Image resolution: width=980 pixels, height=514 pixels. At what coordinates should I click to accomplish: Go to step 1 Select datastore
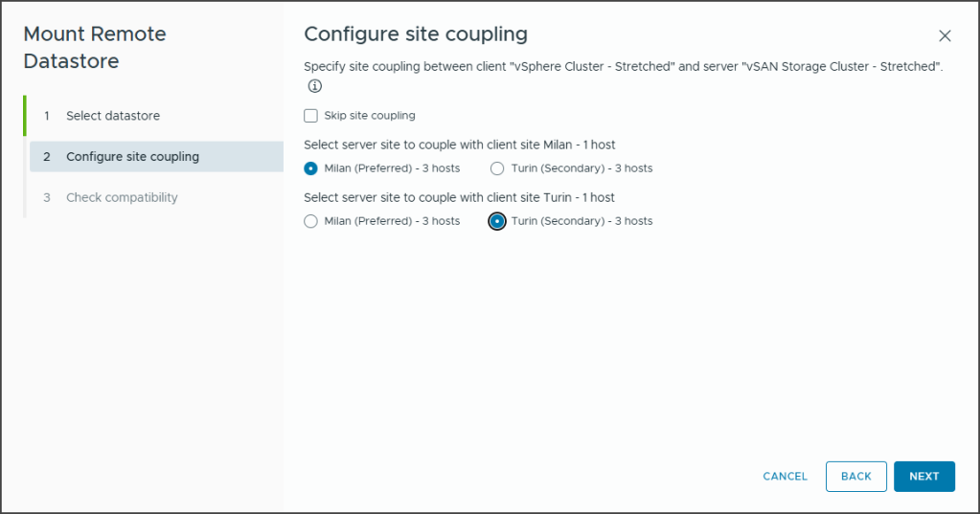(113, 116)
